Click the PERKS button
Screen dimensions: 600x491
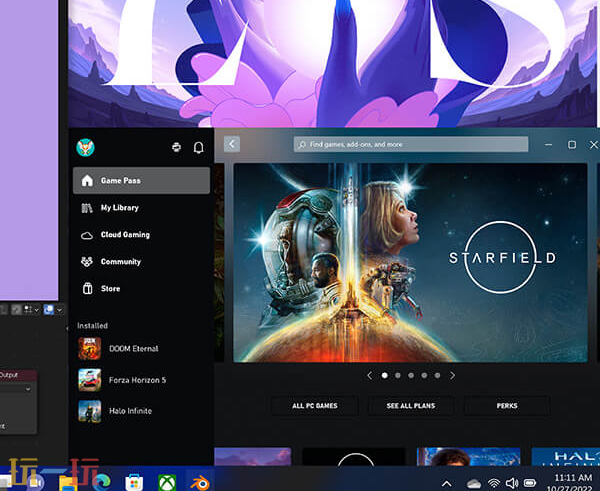pyautogui.click(x=507, y=406)
